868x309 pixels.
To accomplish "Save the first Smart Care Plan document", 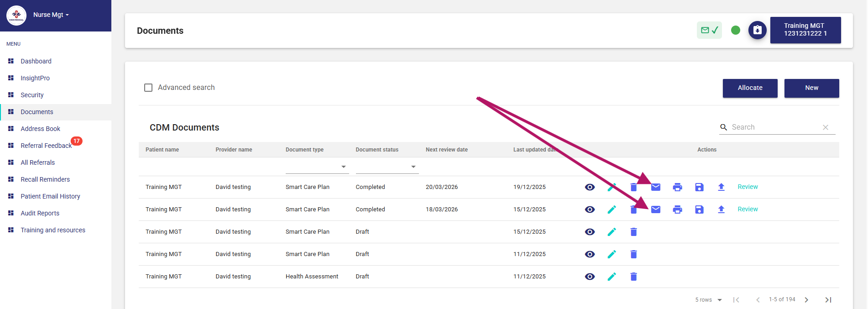I will (x=699, y=187).
